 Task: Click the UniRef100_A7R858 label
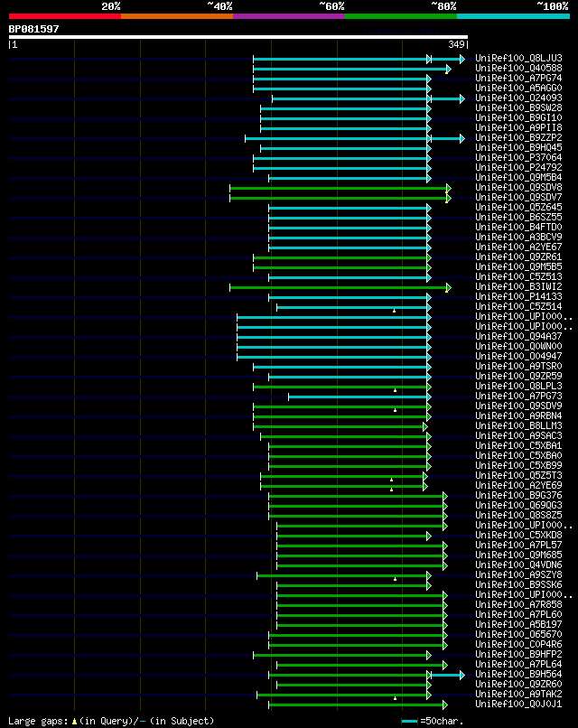tap(518, 604)
